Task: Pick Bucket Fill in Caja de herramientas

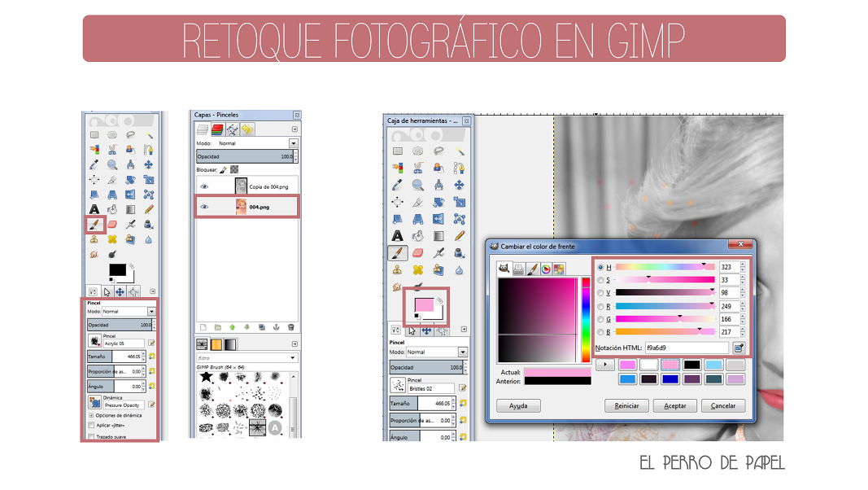Action: [418, 236]
